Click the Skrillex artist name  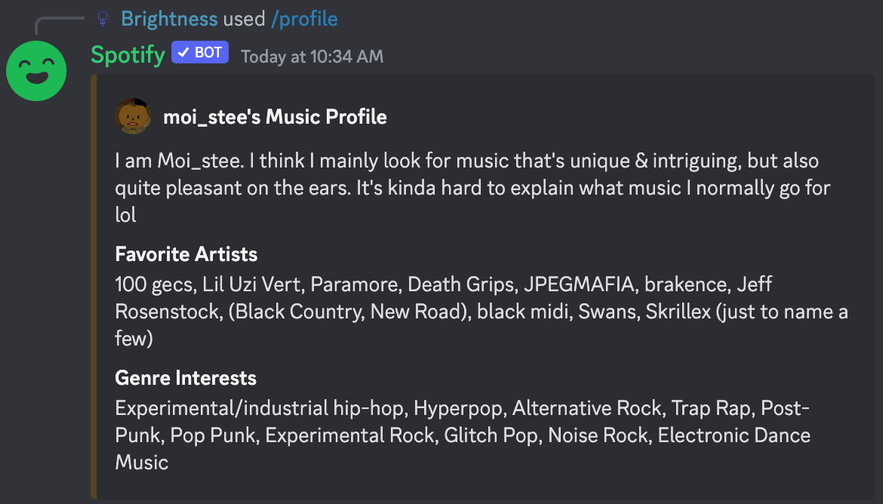click(678, 311)
